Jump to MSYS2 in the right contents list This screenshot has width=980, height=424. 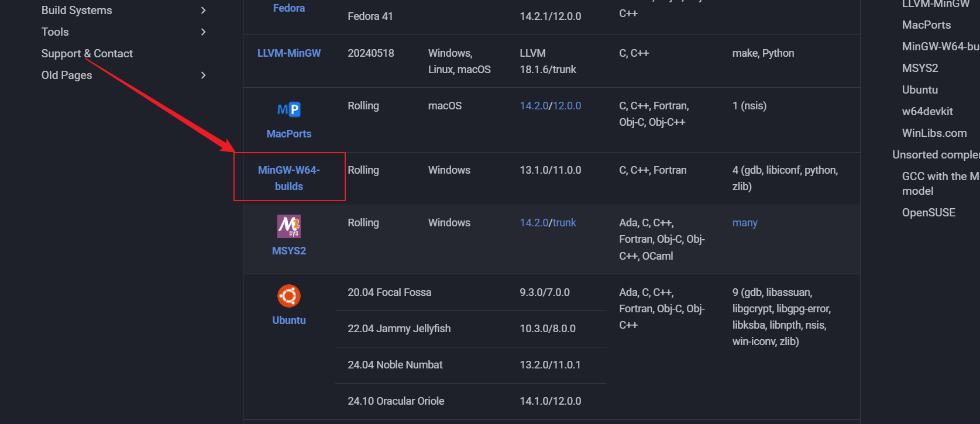click(x=920, y=68)
